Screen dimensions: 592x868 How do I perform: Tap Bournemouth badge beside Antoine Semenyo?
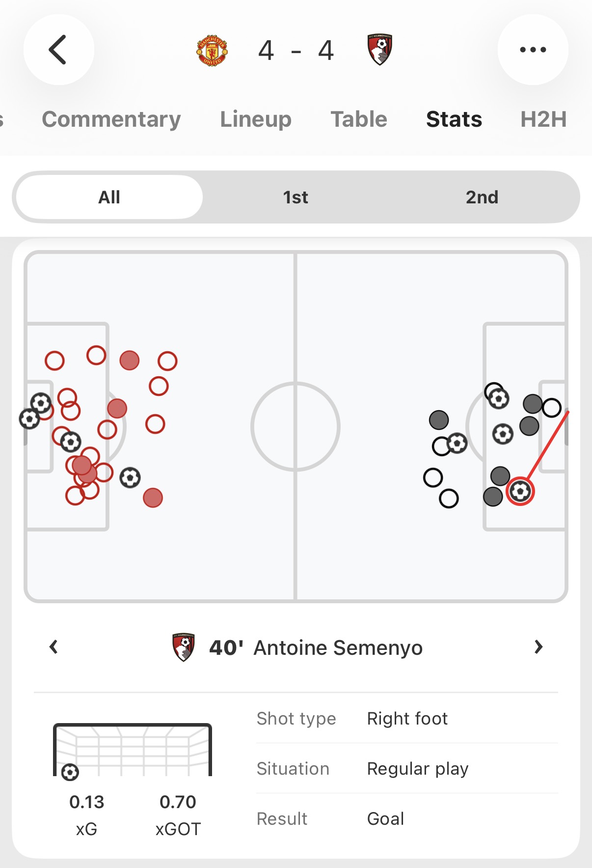pyautogui.click(x=184, y=647)
